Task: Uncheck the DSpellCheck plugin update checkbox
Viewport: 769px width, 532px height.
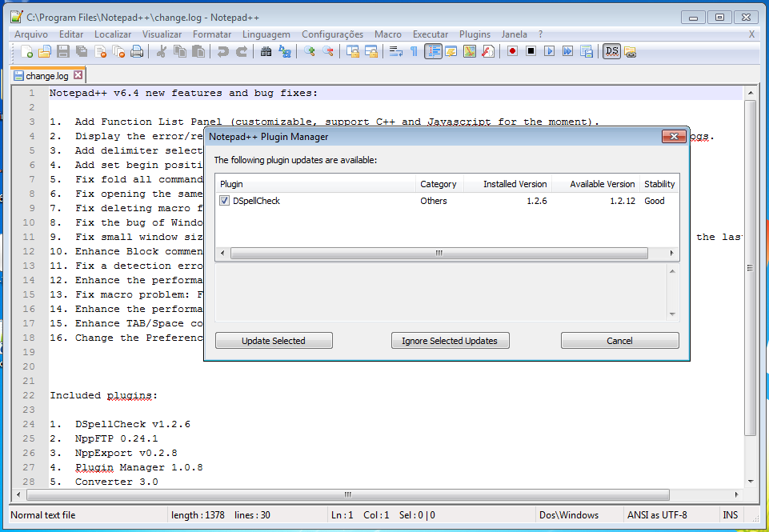Action: tap(224, 201)
